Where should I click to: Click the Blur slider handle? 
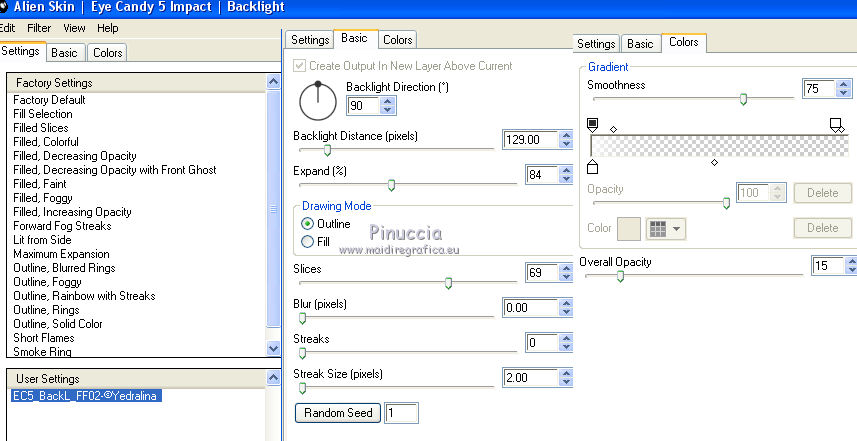click(302, 318)
